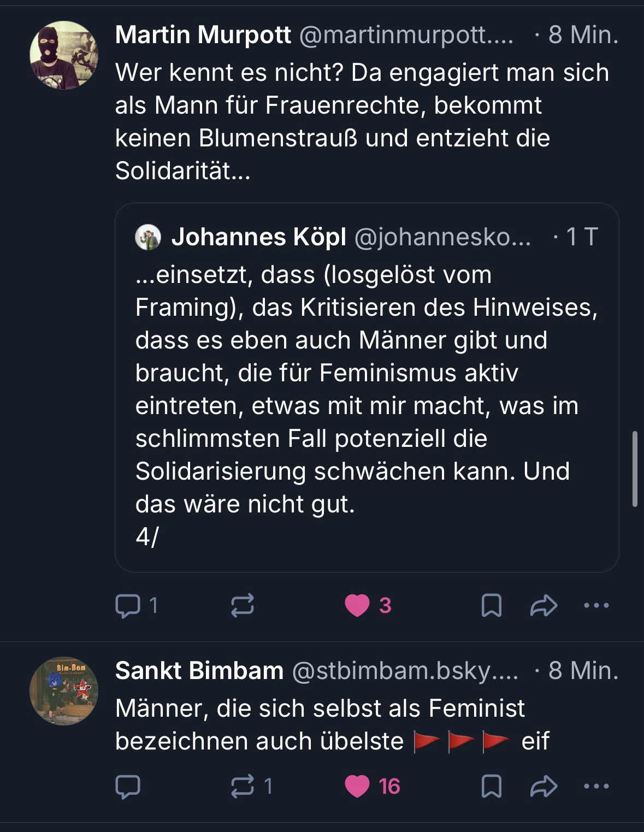Click the Martin Murpott display name
The width and height of the screenshot is (644, 832).
pos(203,36)
